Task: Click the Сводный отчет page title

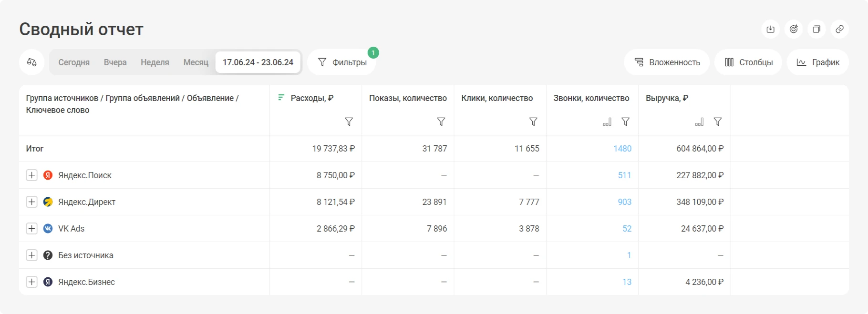Action: (81, 30)
